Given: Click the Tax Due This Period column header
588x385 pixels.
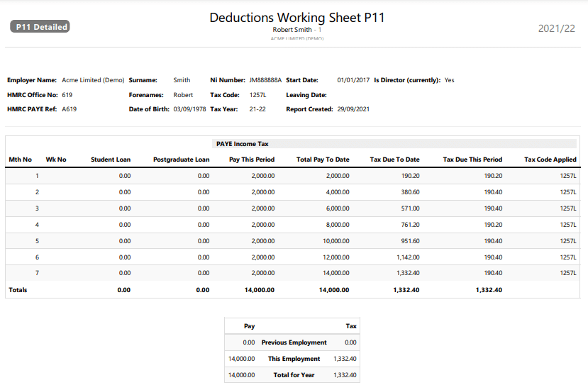Looking at the screenshot, I should (472, 160).
